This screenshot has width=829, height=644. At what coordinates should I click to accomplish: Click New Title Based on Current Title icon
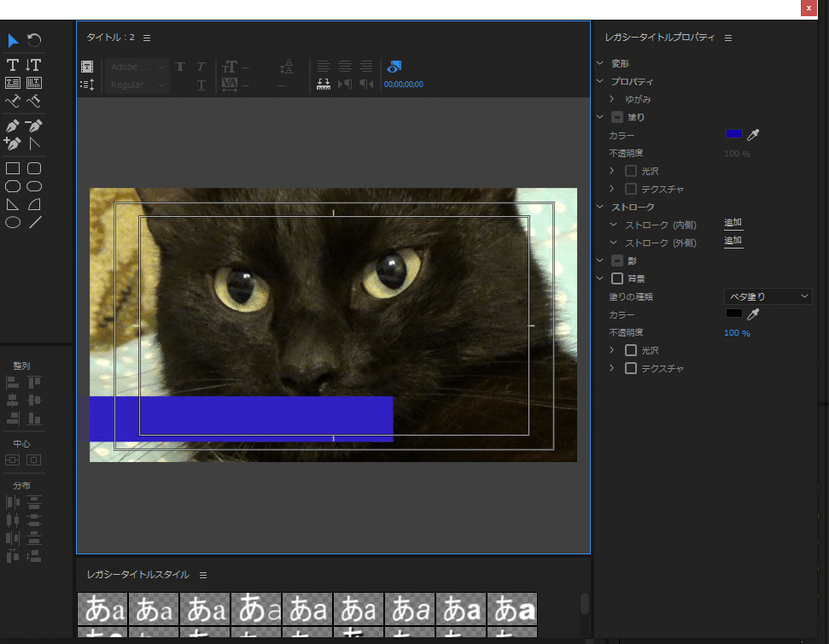(87, 67)
